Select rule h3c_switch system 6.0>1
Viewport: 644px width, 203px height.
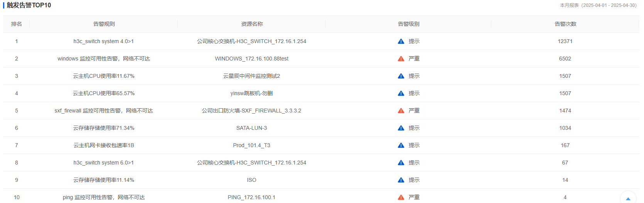coord(104,163)
